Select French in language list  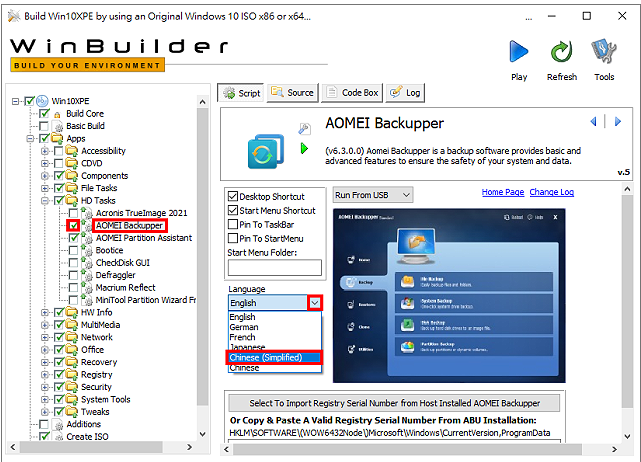274,337
